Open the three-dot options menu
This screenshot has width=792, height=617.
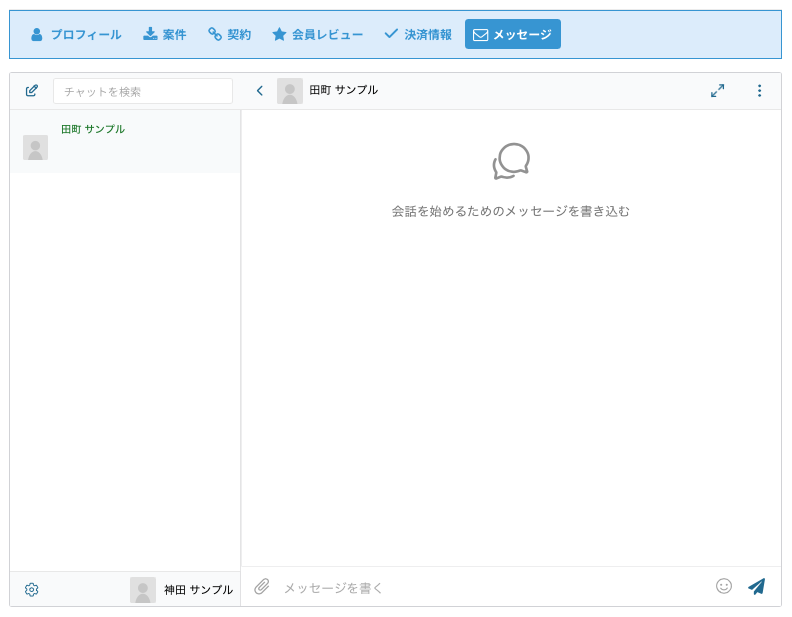click(x=759, y=91)
